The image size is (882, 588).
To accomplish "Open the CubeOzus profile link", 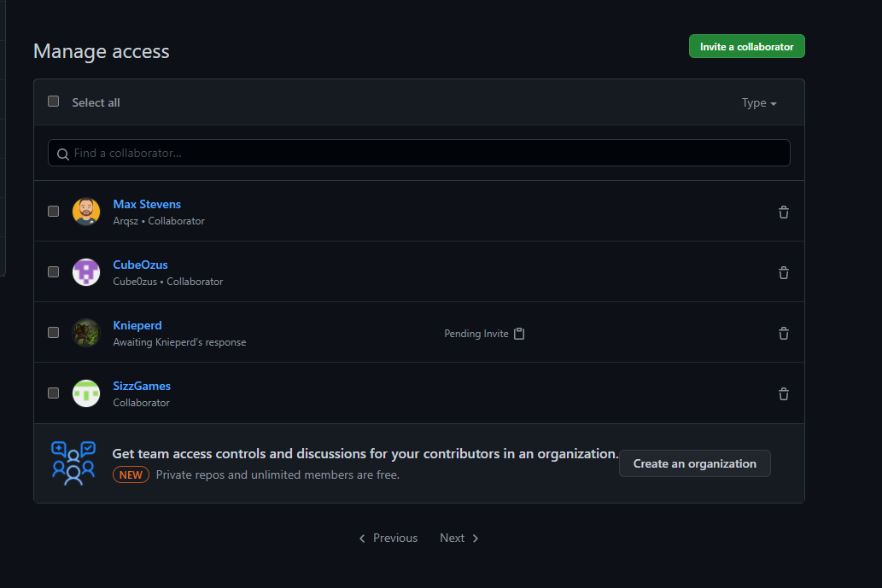I will 140,265.
